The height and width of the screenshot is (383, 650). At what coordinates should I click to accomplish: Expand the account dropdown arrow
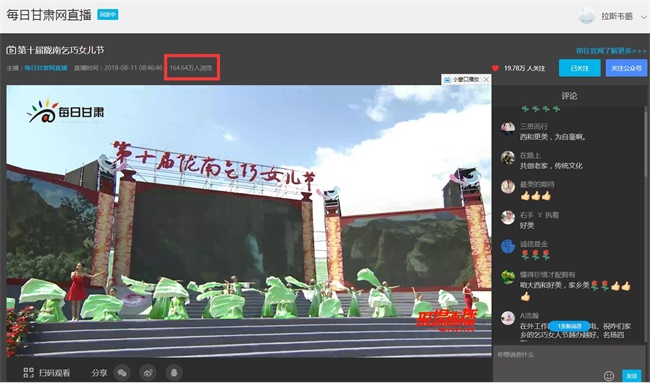click(x=644, y=17)
